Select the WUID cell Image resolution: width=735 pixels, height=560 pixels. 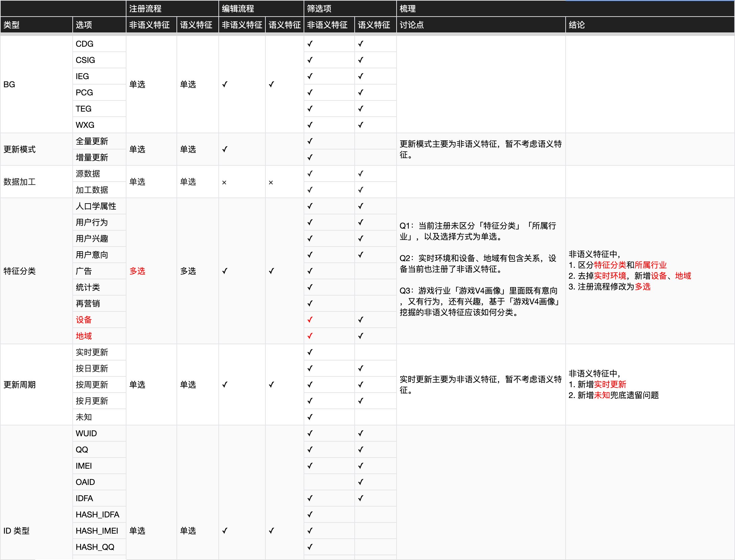click(x=99, y=433)
